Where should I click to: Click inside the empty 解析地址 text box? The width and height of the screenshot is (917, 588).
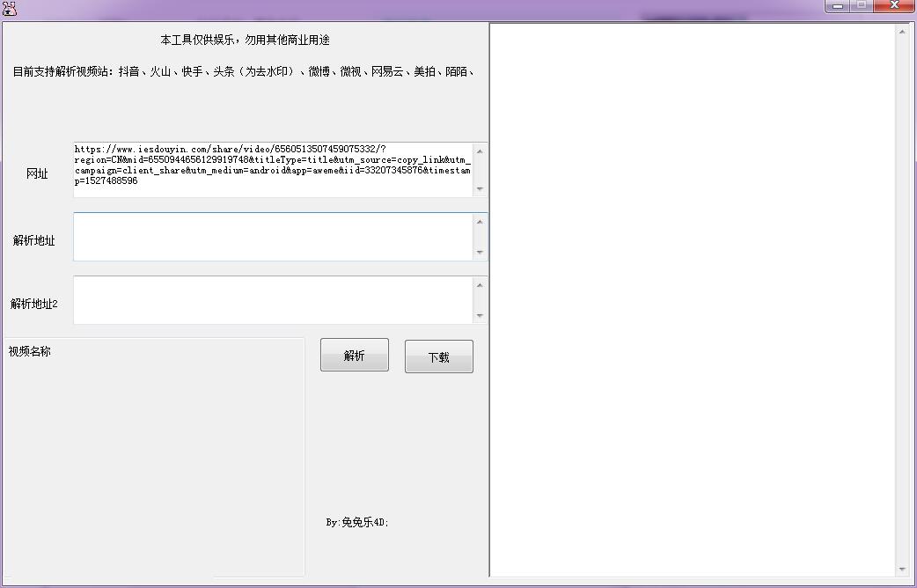coord(264,236)
